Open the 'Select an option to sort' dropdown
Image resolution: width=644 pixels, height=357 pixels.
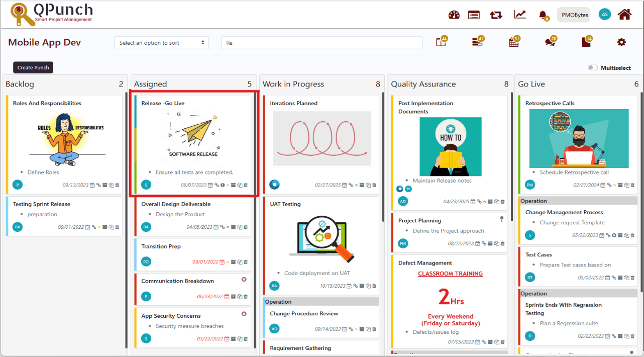tap(162, 43)
